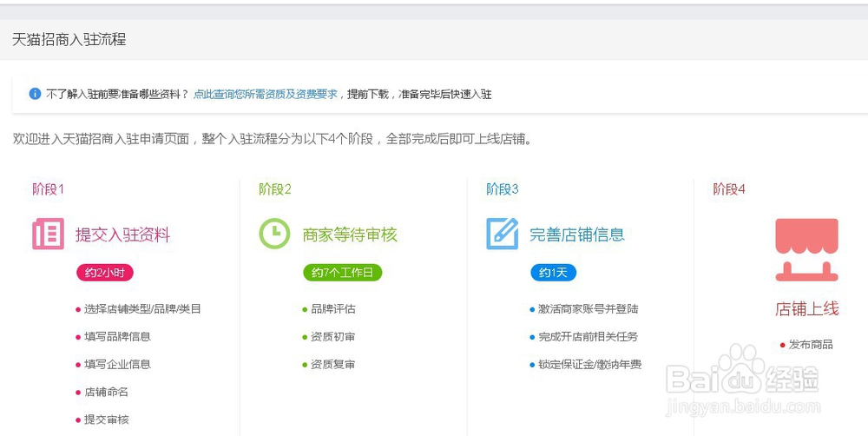868x436 pixels.
Task: Click 资质复审 list item
Action: point(329,365)
